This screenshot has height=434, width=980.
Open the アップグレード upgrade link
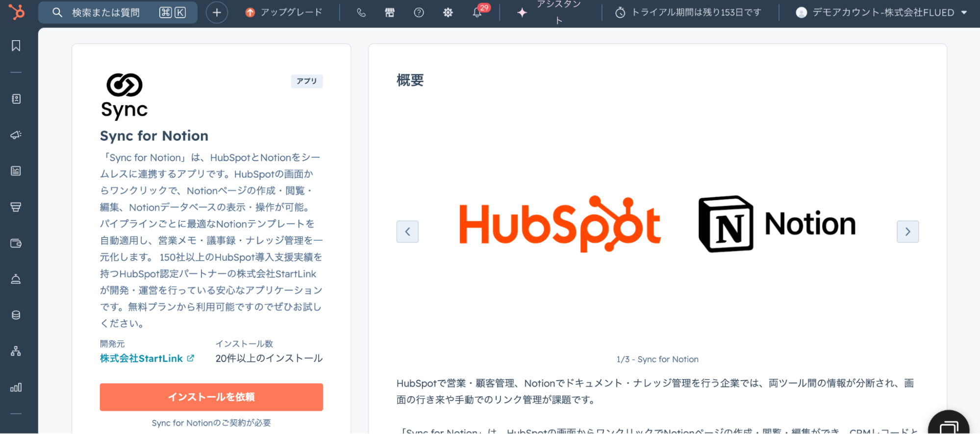pos(284,12)
